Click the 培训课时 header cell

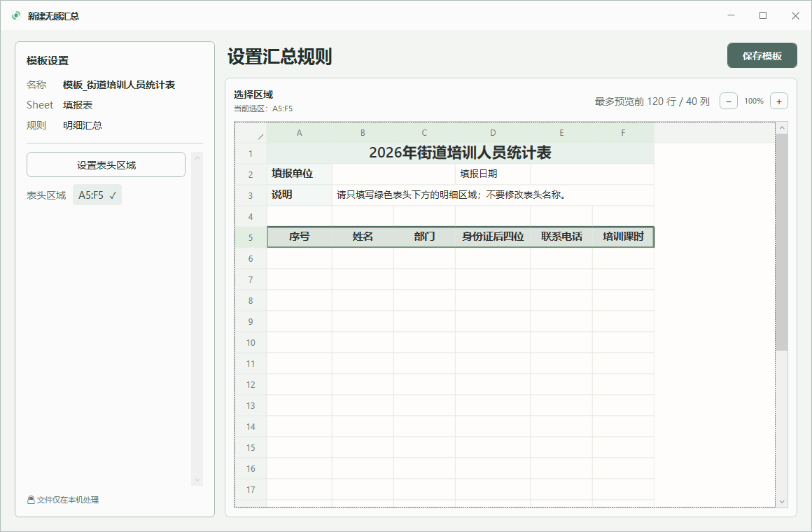click(623, 237)
